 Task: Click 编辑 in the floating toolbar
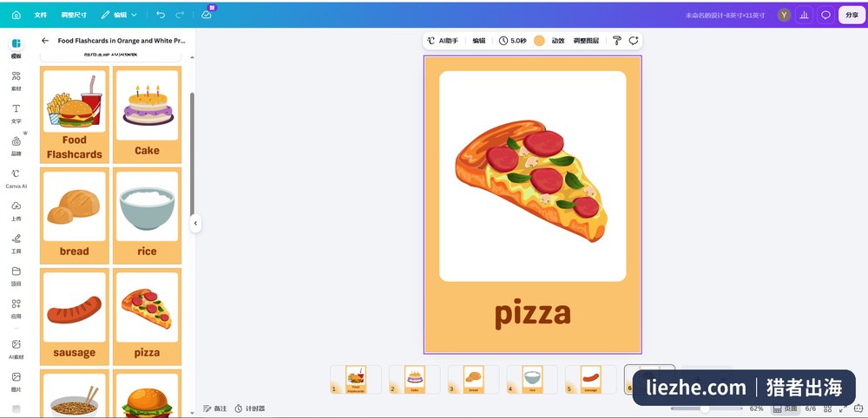(x=479, y=41)
